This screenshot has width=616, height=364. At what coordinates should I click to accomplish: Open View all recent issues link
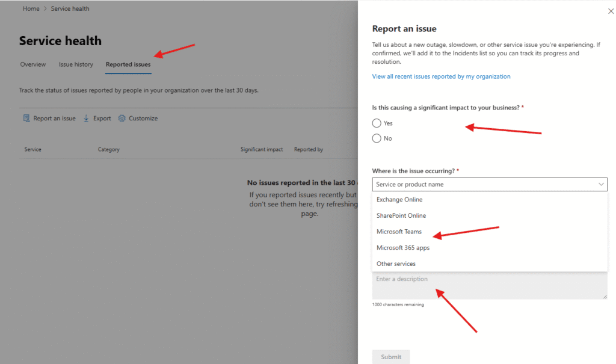point(441,76)
